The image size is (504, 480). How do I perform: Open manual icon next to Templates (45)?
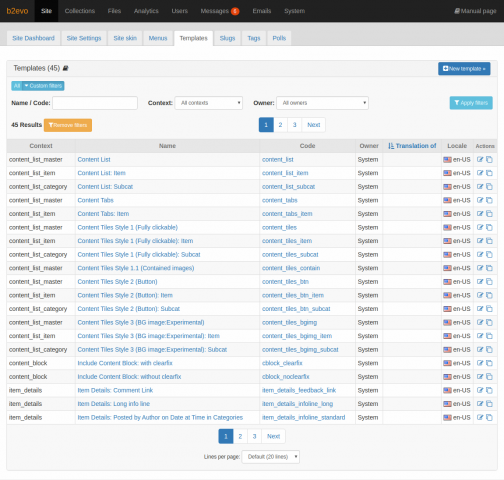[x=65, y=68]
